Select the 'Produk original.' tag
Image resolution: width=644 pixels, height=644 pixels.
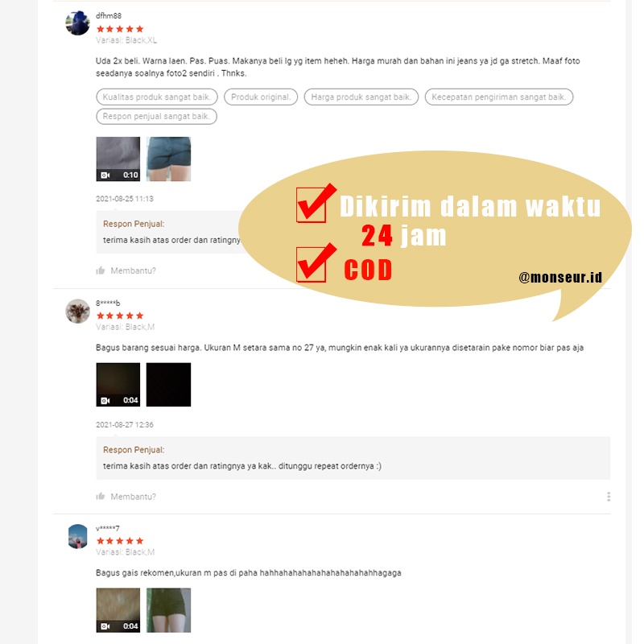pos(261,97)
